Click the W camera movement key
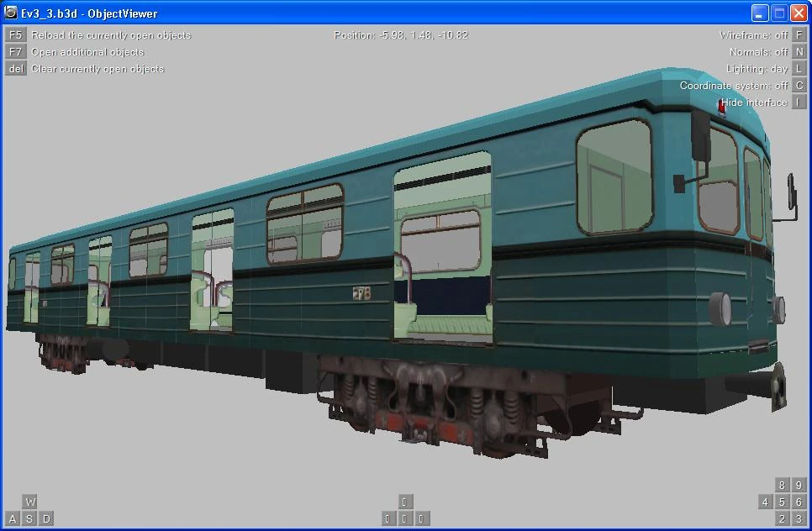812x531 pixels. [29, 502]
